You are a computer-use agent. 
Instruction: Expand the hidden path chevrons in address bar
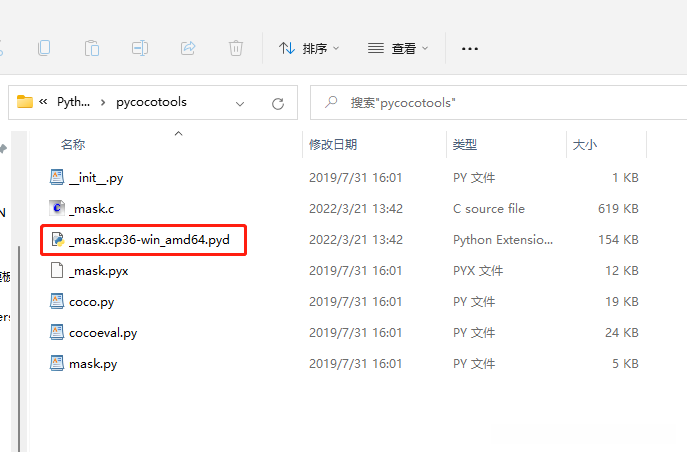pyautogui.click(x=43, y=102)
